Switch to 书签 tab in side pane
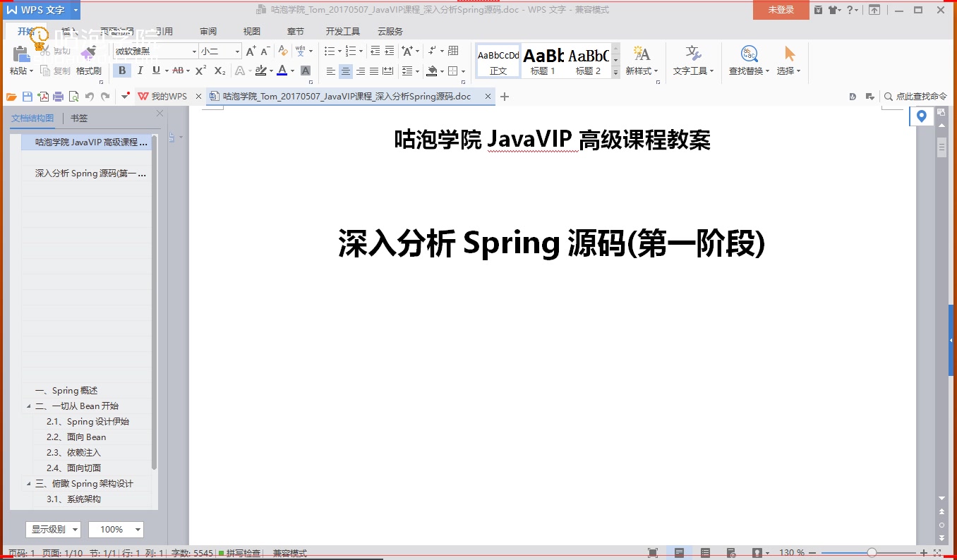This screenshot has width=957, height=560. click(x=79, y=118)
